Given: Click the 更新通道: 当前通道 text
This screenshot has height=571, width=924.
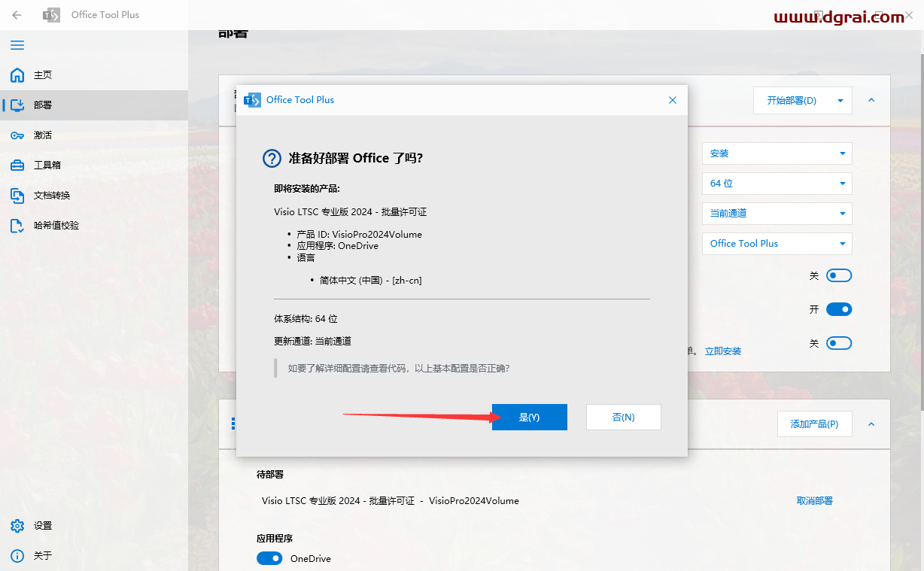Looking at the screenshot, I should pyautogui.click(x=312, y=342).
